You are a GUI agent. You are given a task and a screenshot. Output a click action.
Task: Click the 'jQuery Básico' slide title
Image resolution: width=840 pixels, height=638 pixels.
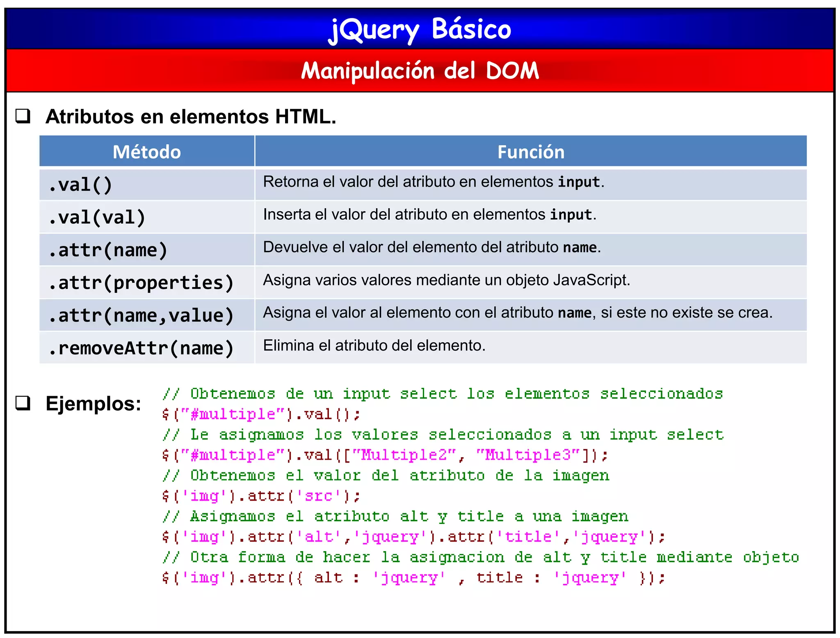pos(420,30)
